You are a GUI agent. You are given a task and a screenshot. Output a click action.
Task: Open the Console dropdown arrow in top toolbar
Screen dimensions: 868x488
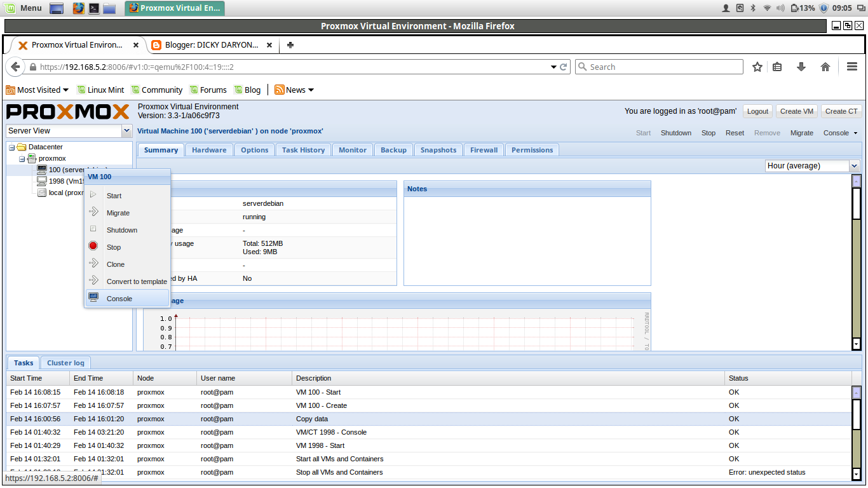coord(855,133)
